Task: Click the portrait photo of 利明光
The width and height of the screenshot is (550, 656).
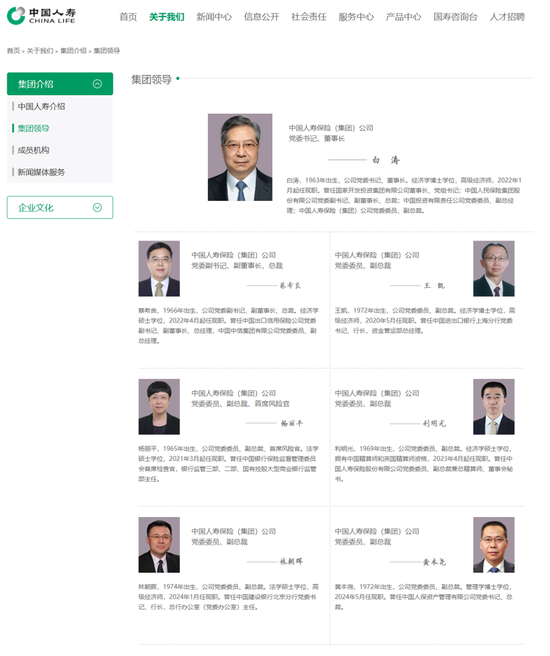Action: 494,407
